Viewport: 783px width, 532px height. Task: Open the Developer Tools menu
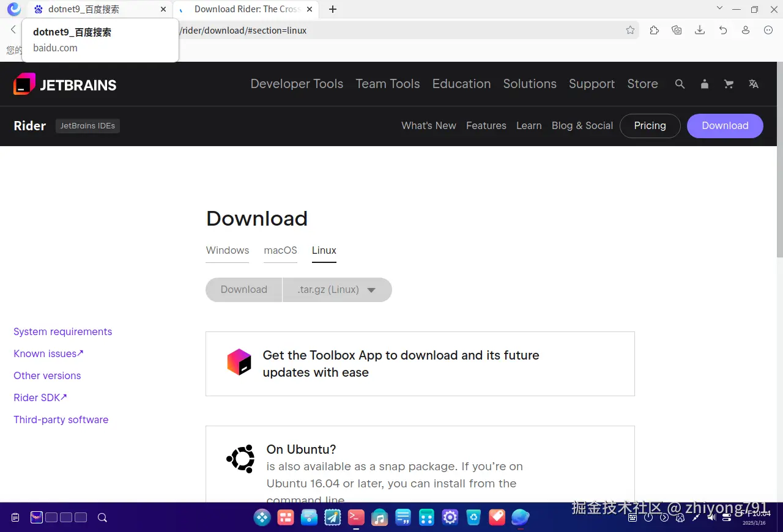point(297,84)
